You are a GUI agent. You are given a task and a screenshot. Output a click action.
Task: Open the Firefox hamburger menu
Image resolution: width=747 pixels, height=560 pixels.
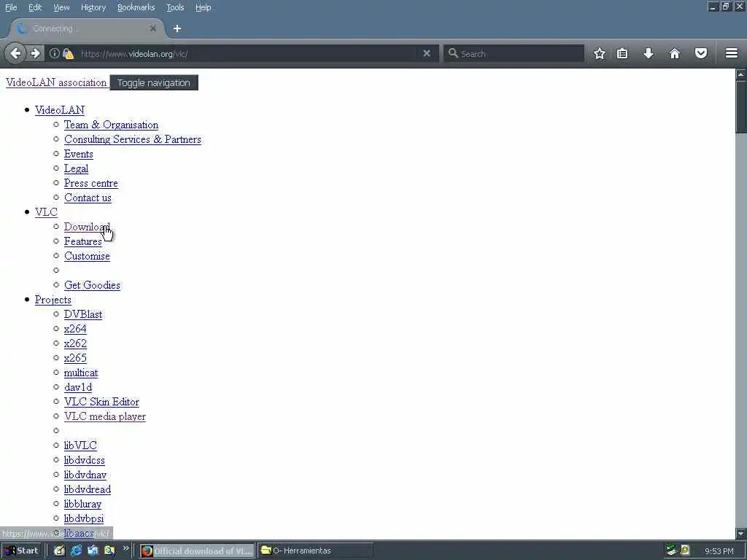pyautogui.click(x=732, y=53)
